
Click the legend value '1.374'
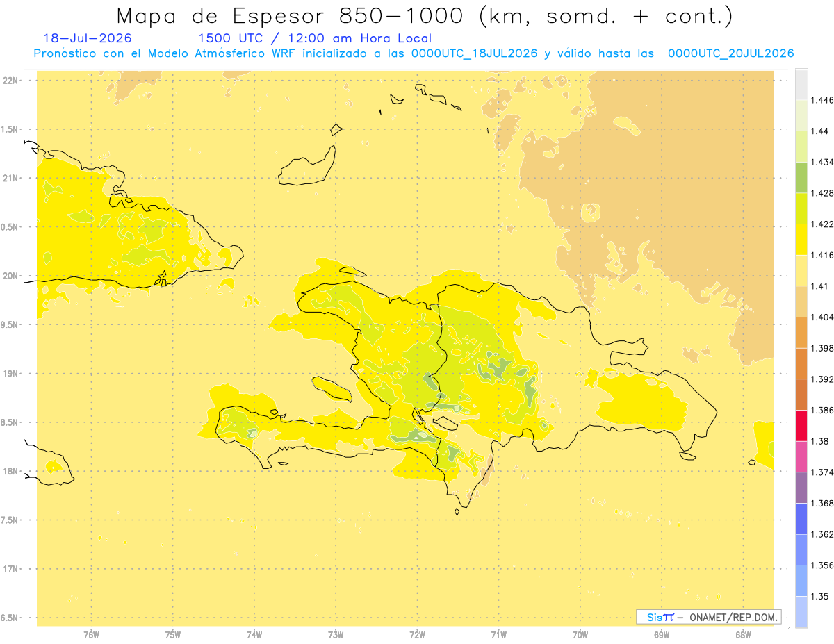coord(822,472)
